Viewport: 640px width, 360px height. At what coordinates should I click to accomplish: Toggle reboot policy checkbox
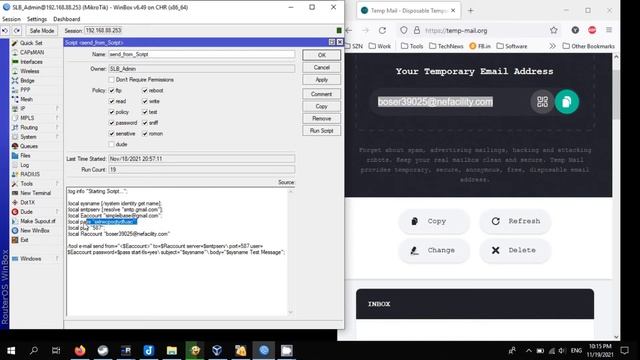click(145, 90)
